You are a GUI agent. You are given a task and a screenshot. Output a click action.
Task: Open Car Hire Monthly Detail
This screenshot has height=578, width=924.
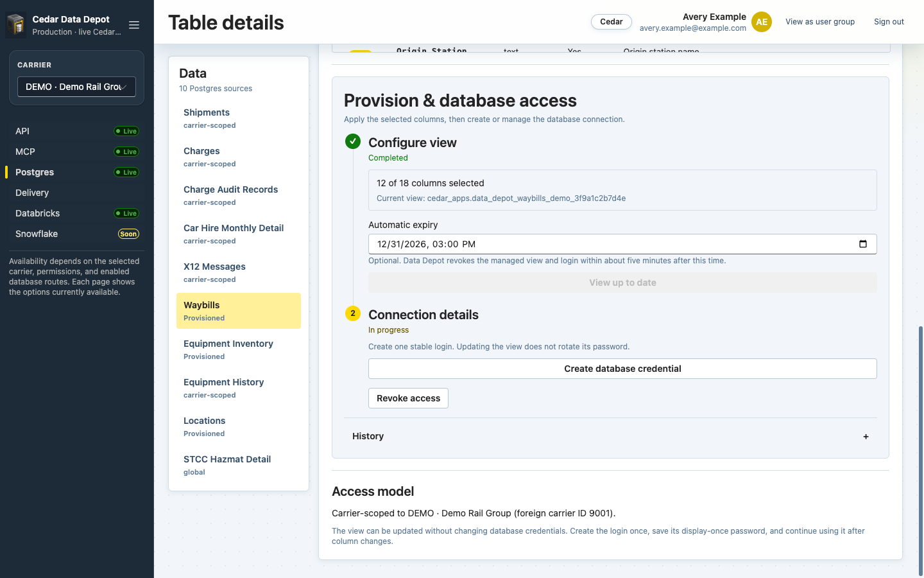click(x=239, y=234)
